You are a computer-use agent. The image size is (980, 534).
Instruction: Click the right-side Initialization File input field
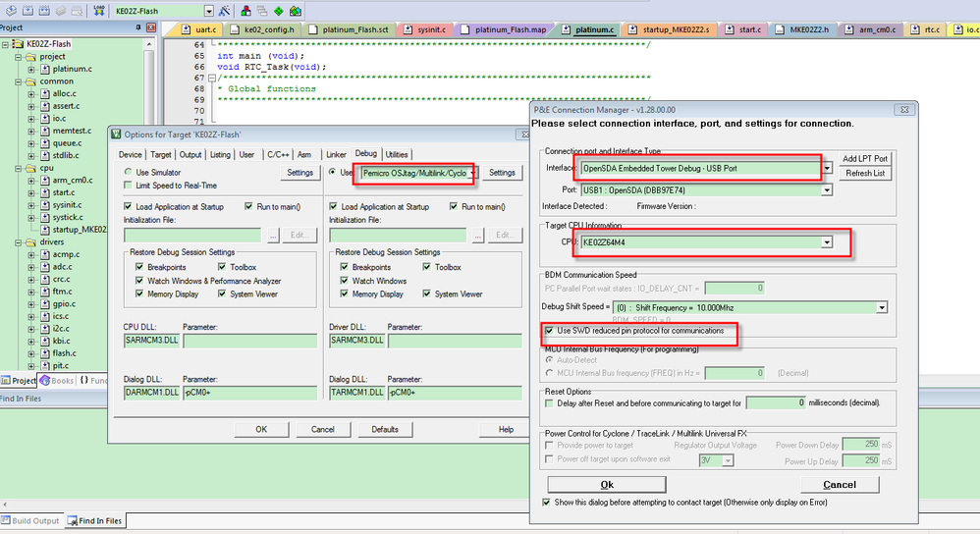(x=398, y=235)
